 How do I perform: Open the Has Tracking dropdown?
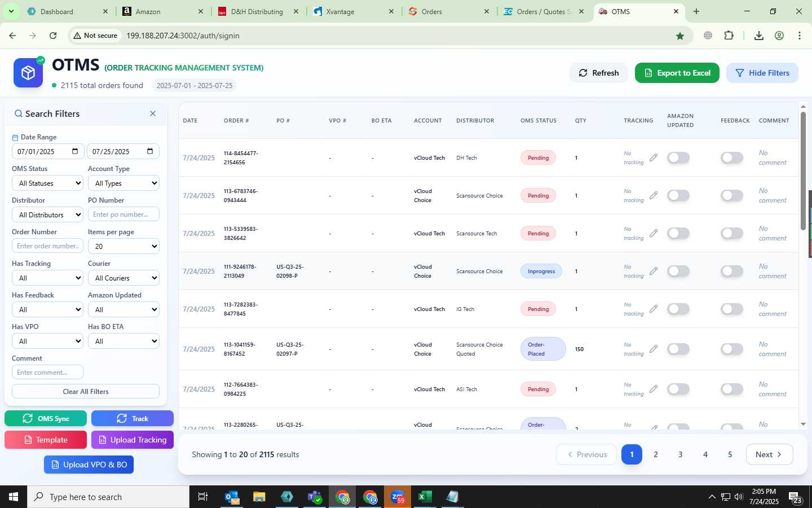(47, 278)
